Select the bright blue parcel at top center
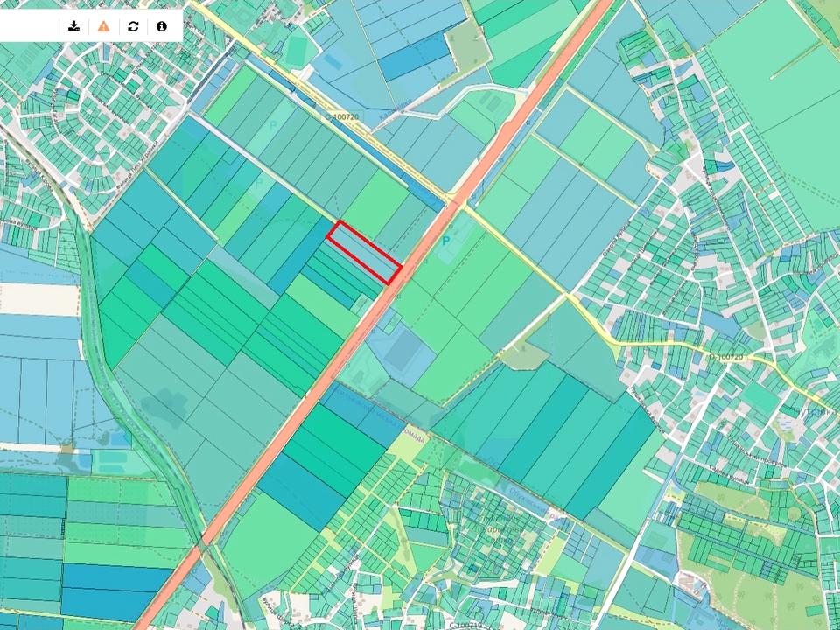The width and height of the screenshot is (840, 630). pyautogui.click(x=402, y=59)
